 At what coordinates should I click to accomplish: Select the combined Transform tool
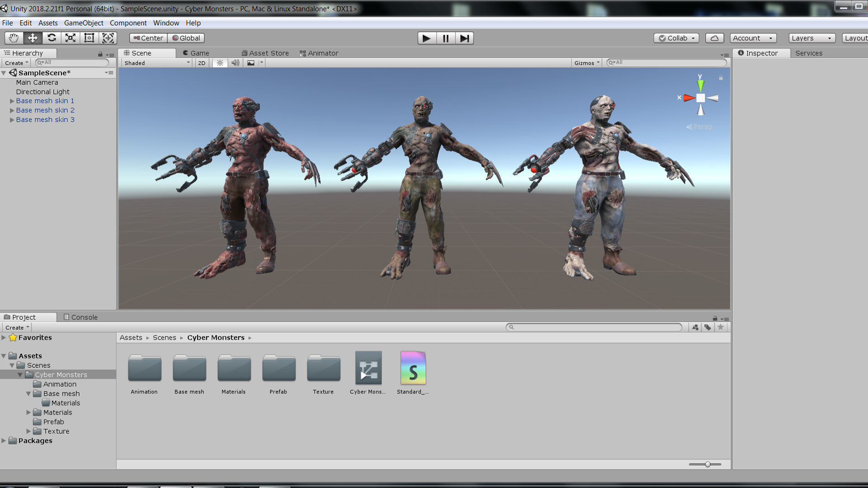(x=108, y=38)
